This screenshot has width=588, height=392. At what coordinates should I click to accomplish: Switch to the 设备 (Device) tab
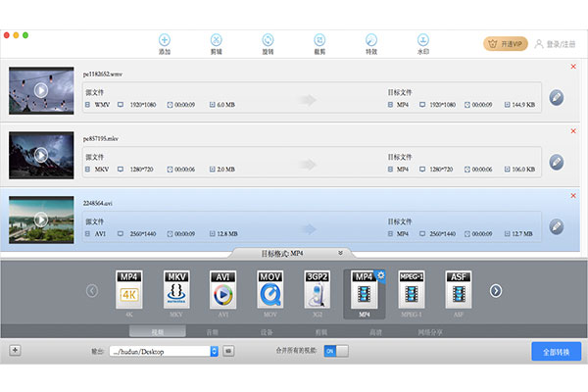(267, 332)
